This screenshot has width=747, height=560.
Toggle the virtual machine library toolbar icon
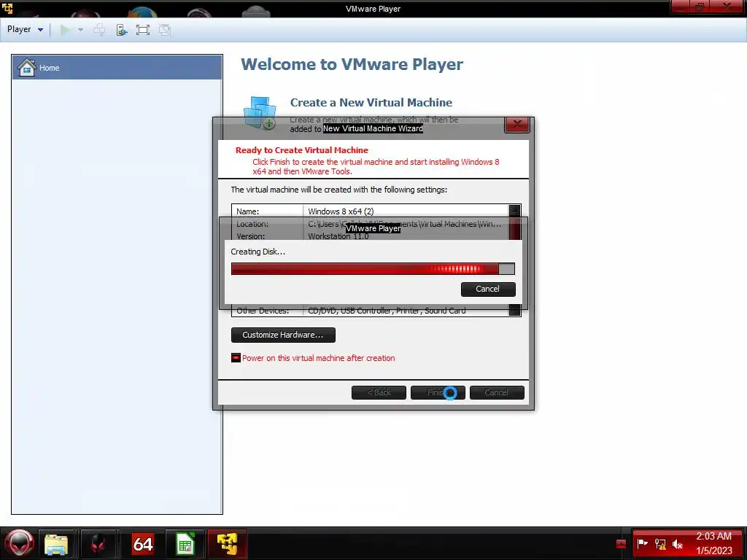coord(122,30)
